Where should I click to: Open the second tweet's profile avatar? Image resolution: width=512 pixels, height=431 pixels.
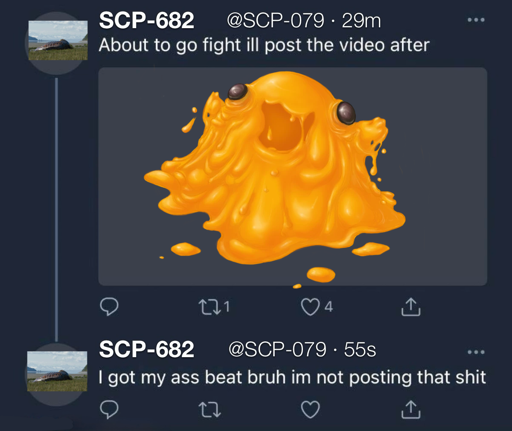57,372
